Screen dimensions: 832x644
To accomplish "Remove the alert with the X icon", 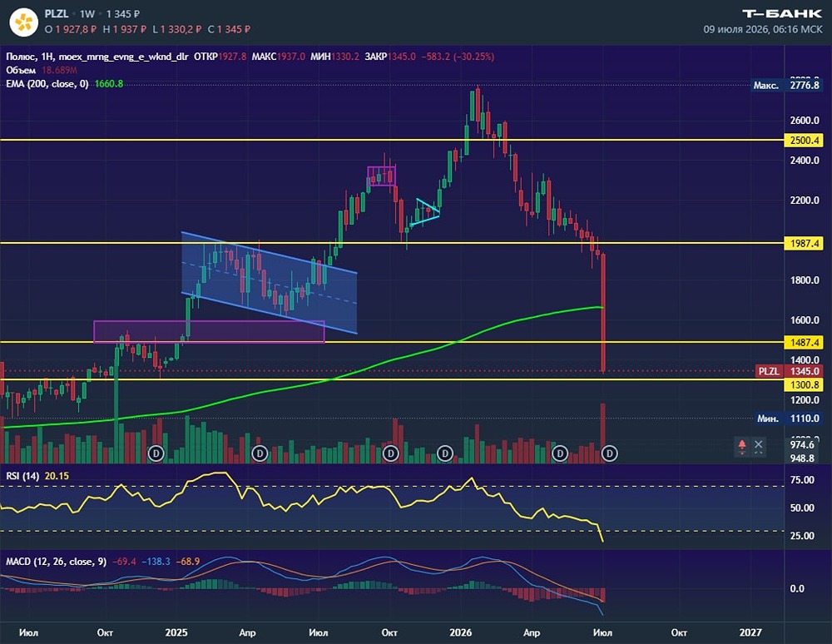I will pos(759,446).
